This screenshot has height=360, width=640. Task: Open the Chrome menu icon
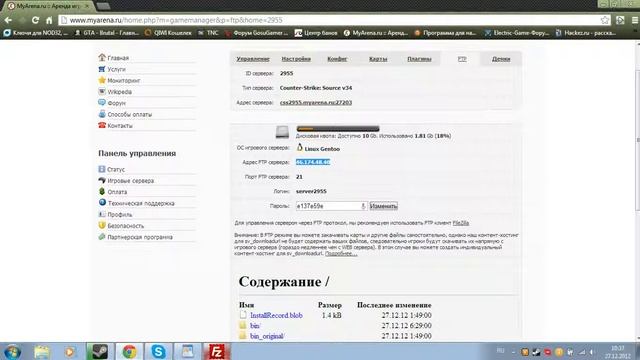pos(635,20)
